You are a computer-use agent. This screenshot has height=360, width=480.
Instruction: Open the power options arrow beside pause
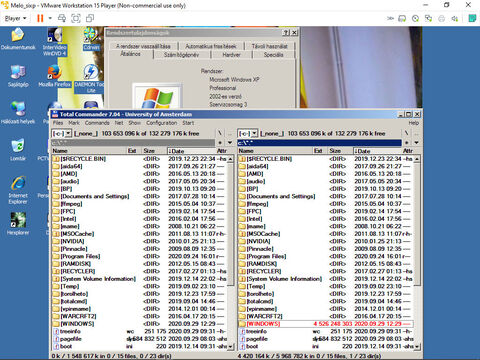tap(50, 18)
